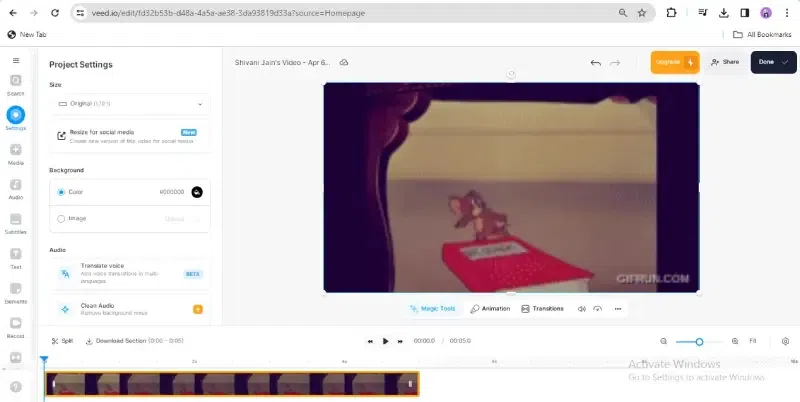800x402 pixels.
Task: Select the video clip in timeline
Action: [x=233, y=384]
